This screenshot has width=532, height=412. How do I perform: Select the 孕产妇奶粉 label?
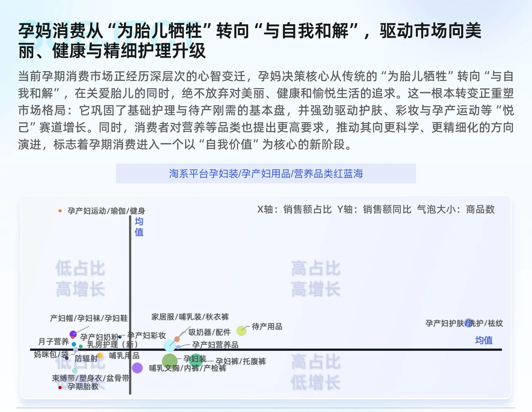click(x=99, y=337)
